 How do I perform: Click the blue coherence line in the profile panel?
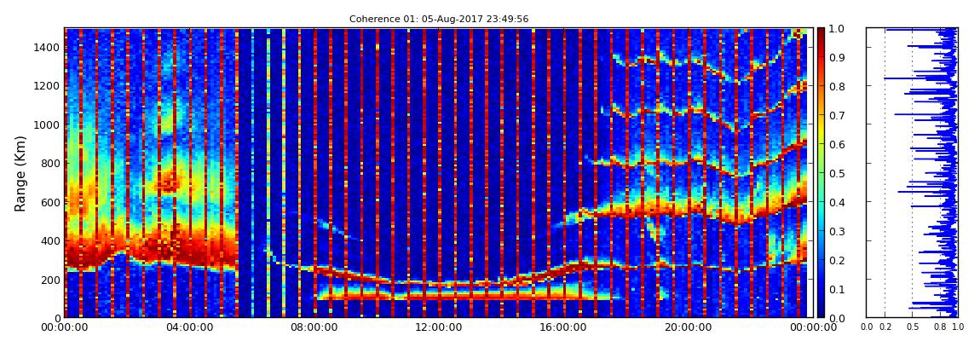click(x=949, y=175)
